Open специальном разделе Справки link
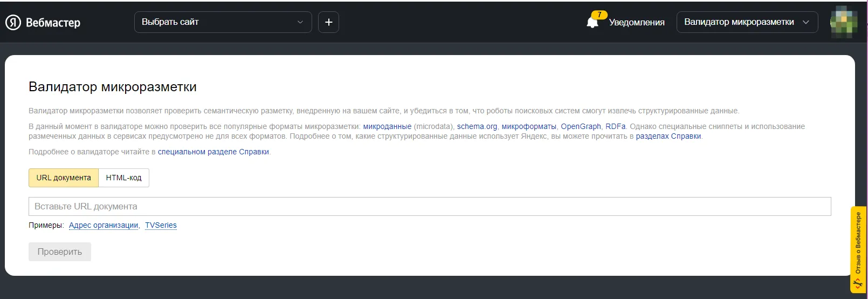Image resolution: width=868 pixels, height=299 pixels. coord(213,152)
